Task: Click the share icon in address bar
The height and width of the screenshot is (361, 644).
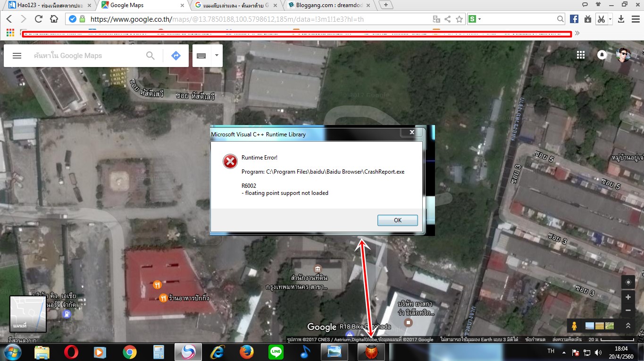Action: click(448, 19)
